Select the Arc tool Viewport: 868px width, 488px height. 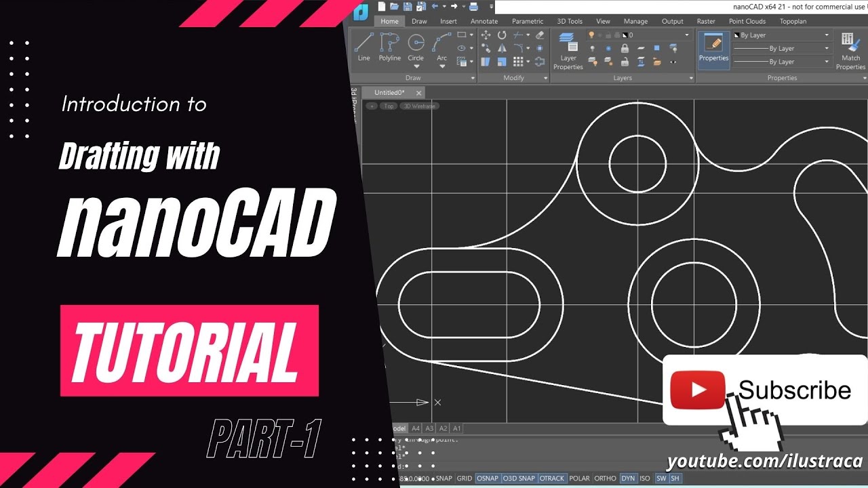pos(441,46)
